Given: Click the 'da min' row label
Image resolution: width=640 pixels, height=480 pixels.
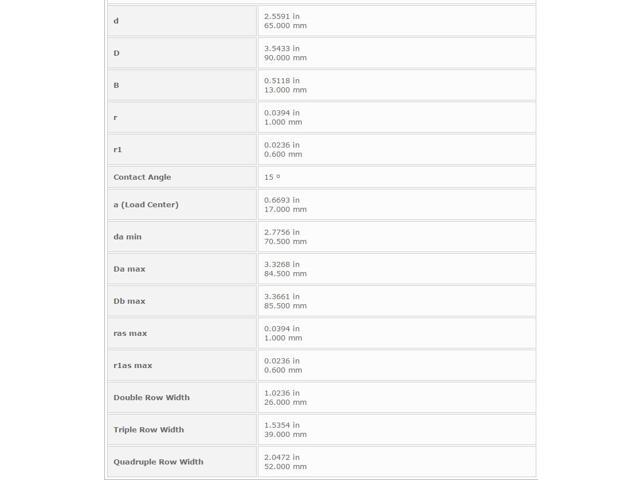Looking at the screenshot, I should (x=127, y=237).
